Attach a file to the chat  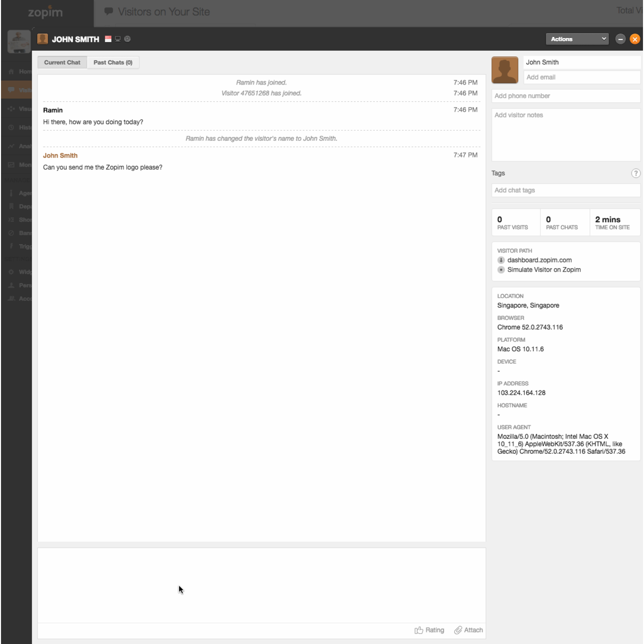pos(468,630)
